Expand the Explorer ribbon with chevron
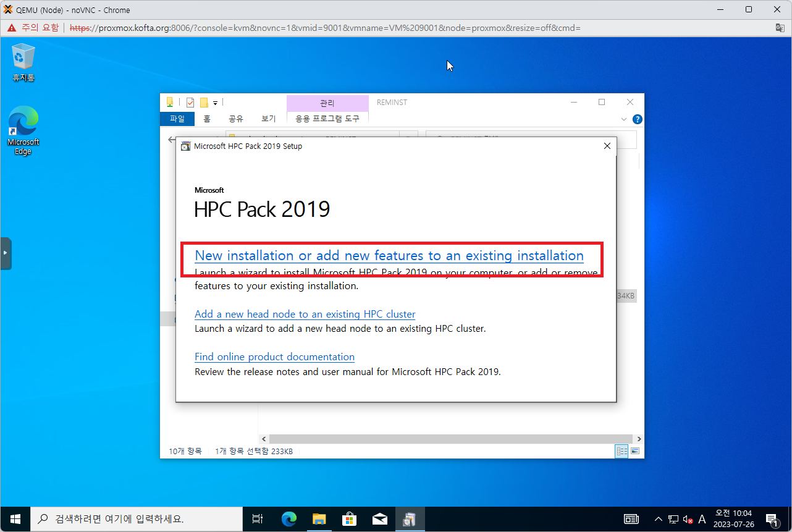 (624, 119)
